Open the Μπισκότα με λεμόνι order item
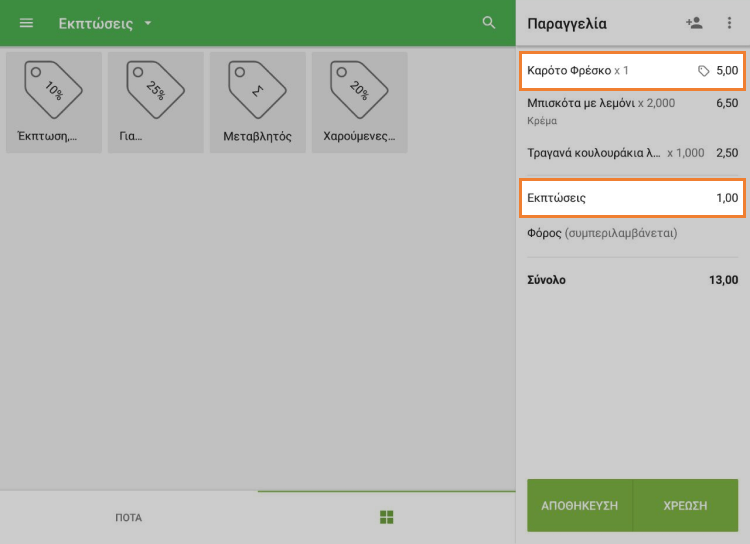Image resolution: width=750 pixels, height=544 pixels. (632, 110)
